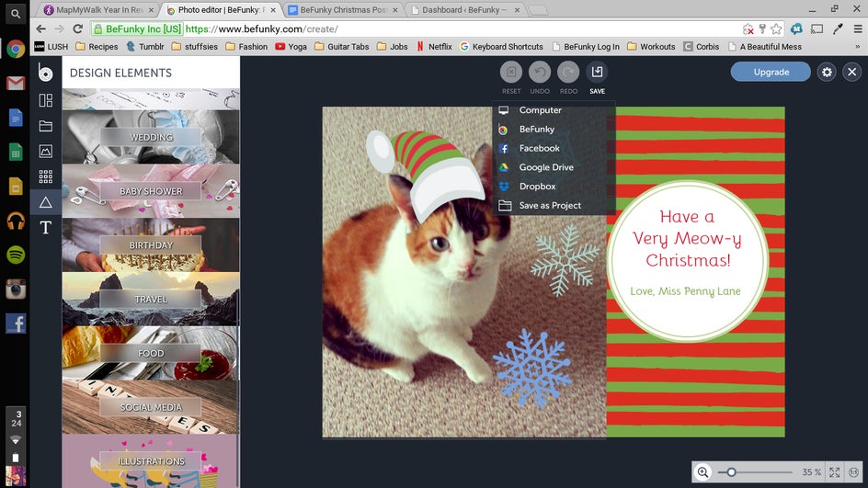The image size is (868, 488).
Task: Expand the bookmarks overflow chevron
Action: pyautogui.click(x=858, y=47)
